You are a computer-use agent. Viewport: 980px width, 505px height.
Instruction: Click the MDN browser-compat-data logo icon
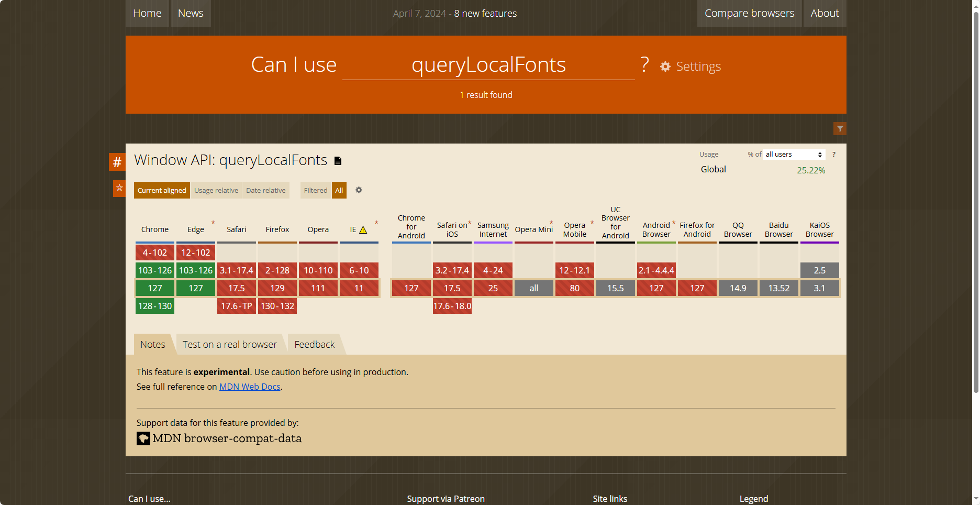143,438
